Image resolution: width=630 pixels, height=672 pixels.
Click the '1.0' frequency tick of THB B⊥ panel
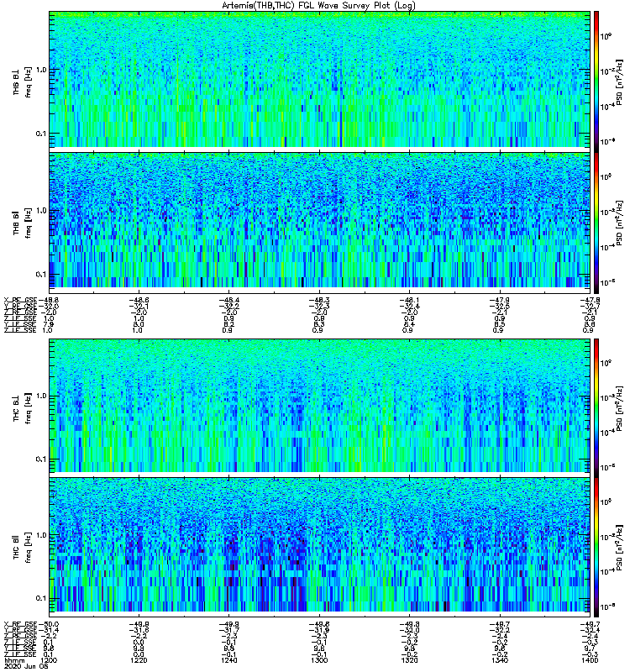tap(41, 70)
